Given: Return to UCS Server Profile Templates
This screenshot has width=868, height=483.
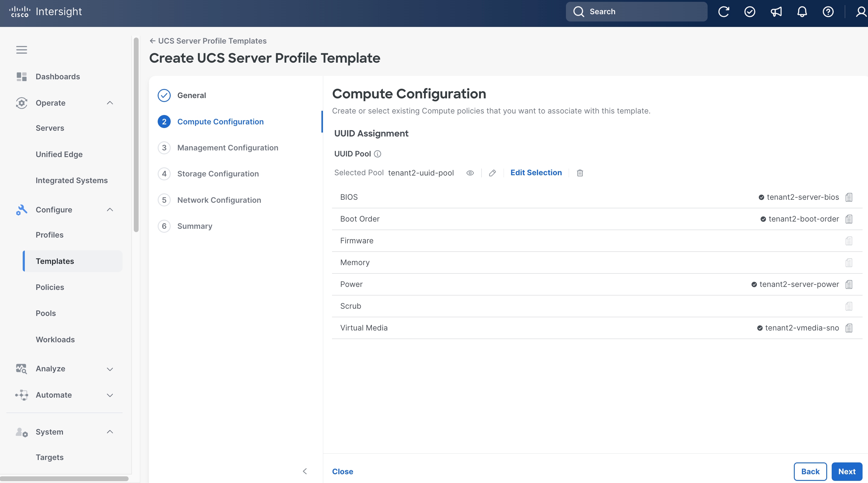Looking at the screenshot, I should click(x=208, y=41).
